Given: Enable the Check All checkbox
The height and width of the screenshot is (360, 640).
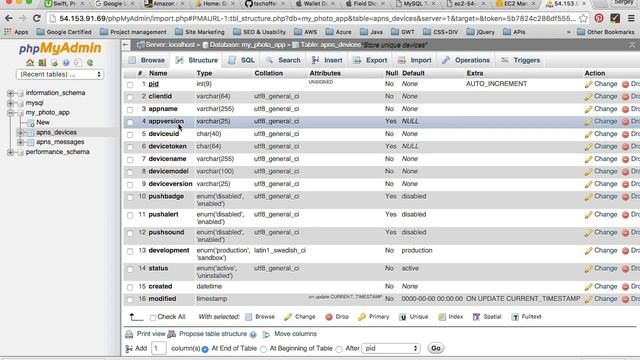Looking at the screenshot, I should pyautogui.click(x=153, y=317).
